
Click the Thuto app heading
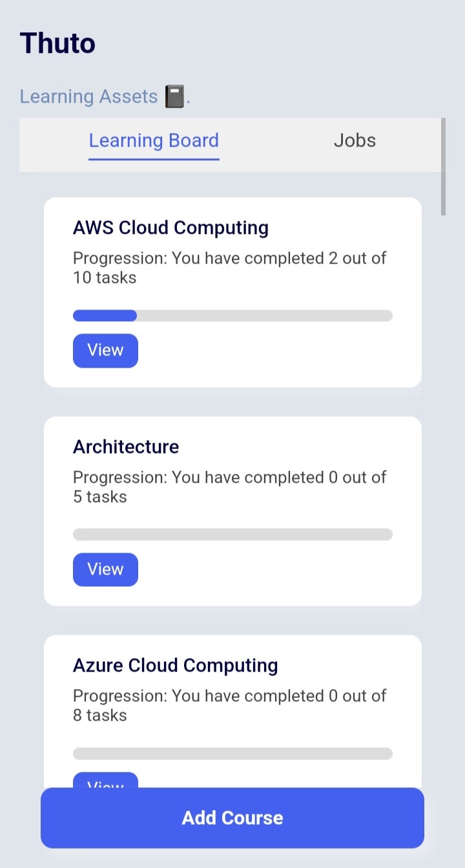pos(57,43)
